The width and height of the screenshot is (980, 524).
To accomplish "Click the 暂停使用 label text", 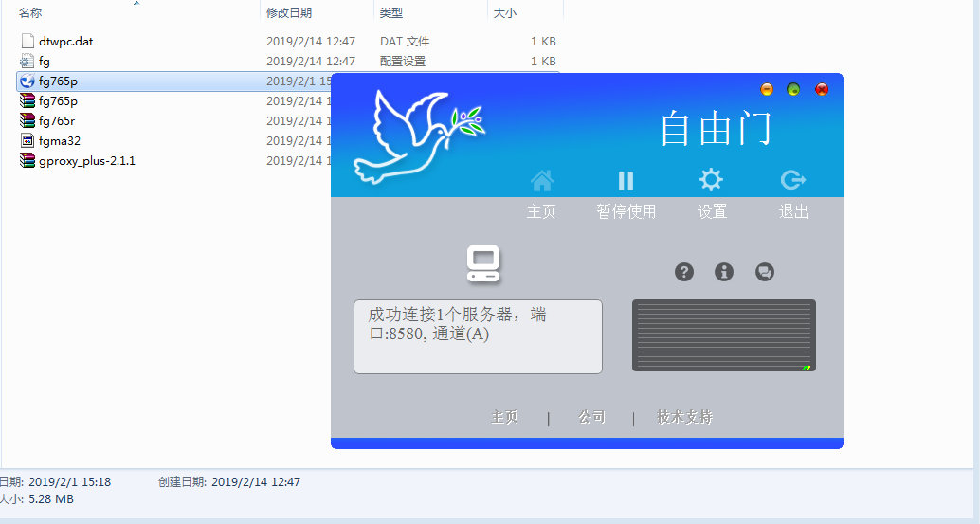I will (626, 211).
